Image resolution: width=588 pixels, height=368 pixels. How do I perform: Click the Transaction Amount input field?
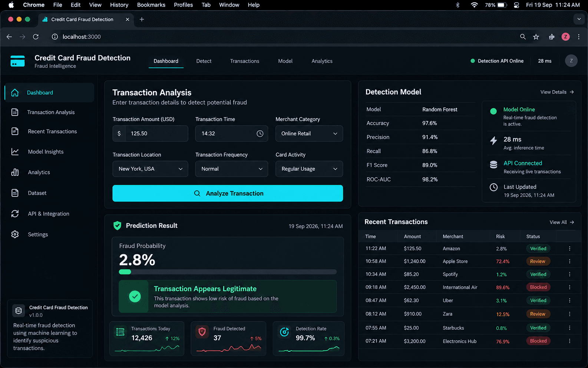[150, 134]
